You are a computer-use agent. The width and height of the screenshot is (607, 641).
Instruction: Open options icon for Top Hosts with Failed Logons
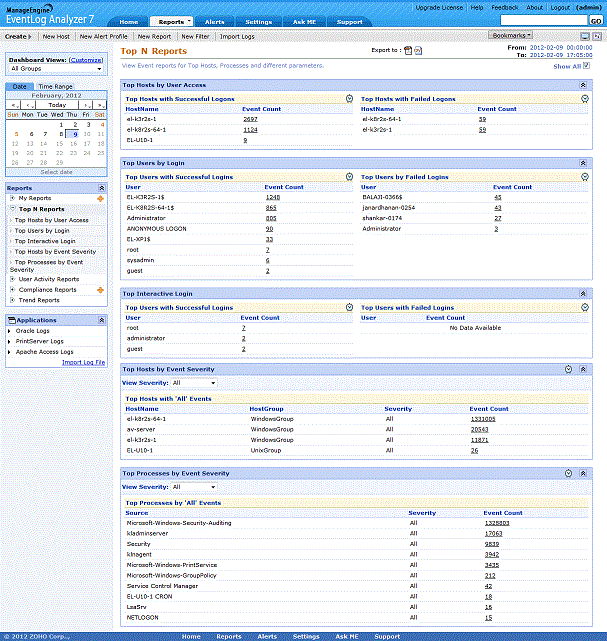(585, 99)
